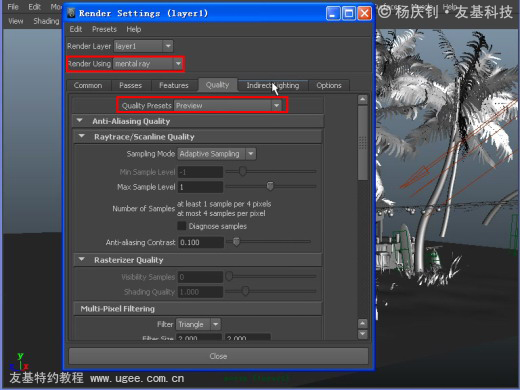Viewport: 520px width, 390px height.
Task: Switch to the Common tab
Action: point(88,85)
